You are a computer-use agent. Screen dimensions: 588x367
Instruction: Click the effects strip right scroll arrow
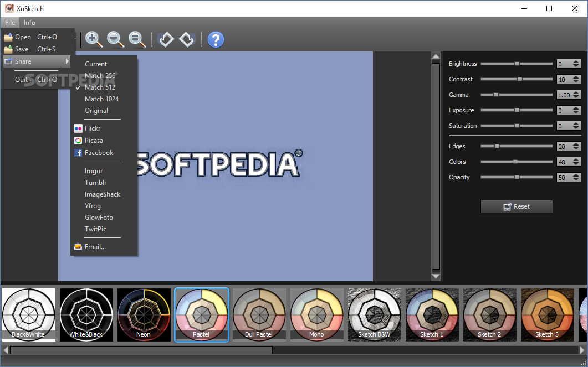tap(582, 350)
